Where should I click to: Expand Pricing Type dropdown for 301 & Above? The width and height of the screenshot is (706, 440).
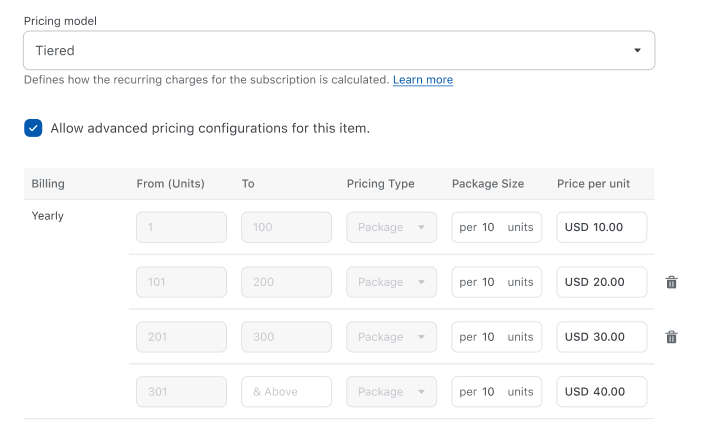coord(391,392)
